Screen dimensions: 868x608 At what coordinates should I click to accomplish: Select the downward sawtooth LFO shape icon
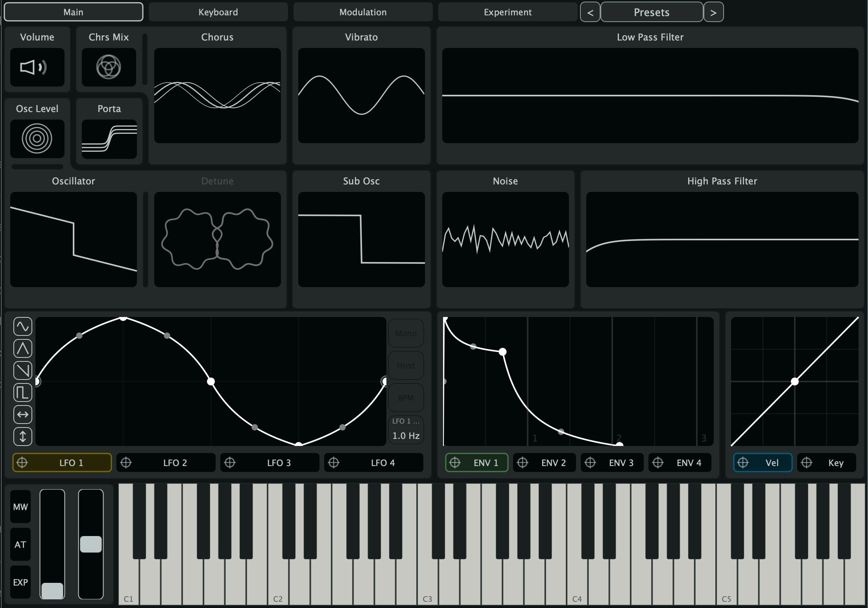pyautogui.click(x=22, y=370)
